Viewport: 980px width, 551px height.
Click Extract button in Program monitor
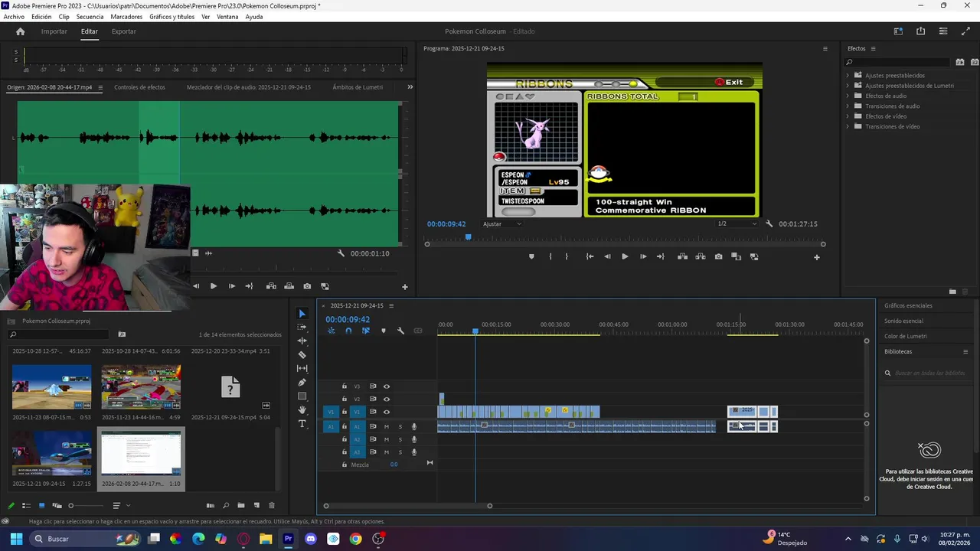pos(701,256)
